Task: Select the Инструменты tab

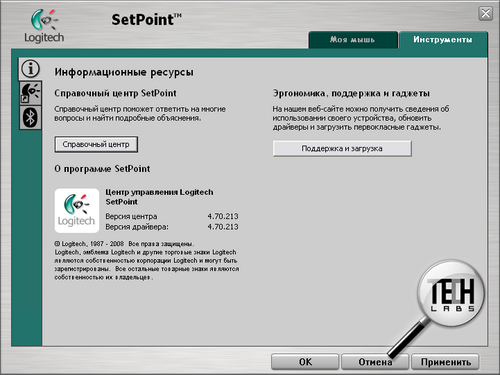Action: coord(443,40)
